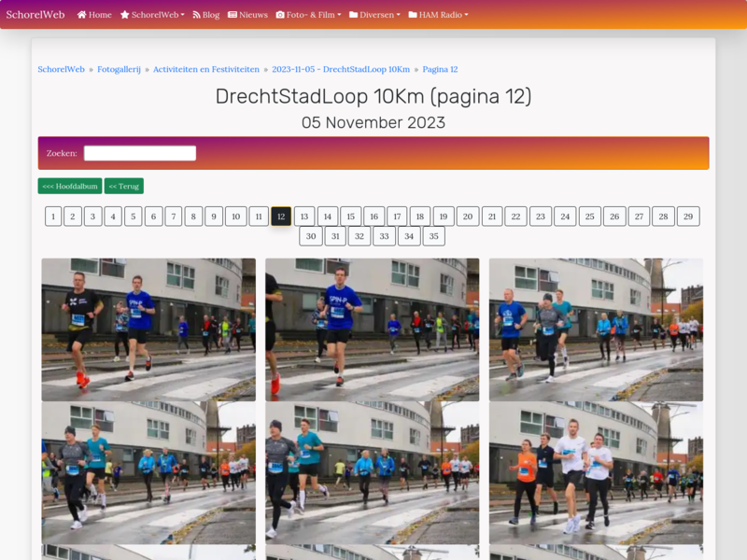Go to gallery page 22
This screenshot has width=747, height=560.
pyautogui.click(x=516, y=217)
